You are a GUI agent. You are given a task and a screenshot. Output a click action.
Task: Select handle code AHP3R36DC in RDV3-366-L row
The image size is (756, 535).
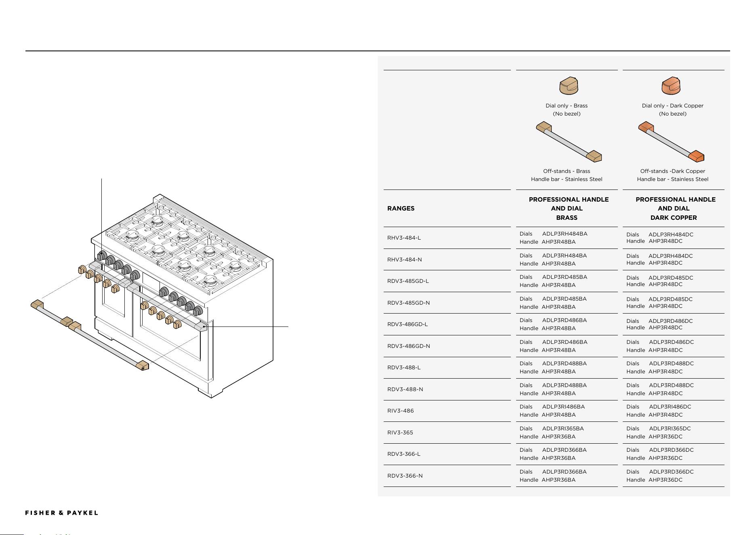(666, 458)
